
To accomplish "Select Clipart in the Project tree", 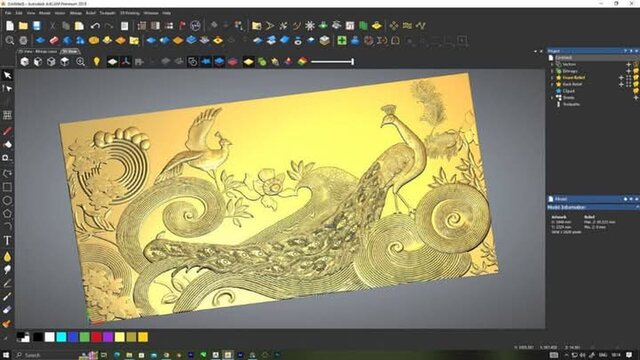I will pyautogui.click(x=569, y=91).
